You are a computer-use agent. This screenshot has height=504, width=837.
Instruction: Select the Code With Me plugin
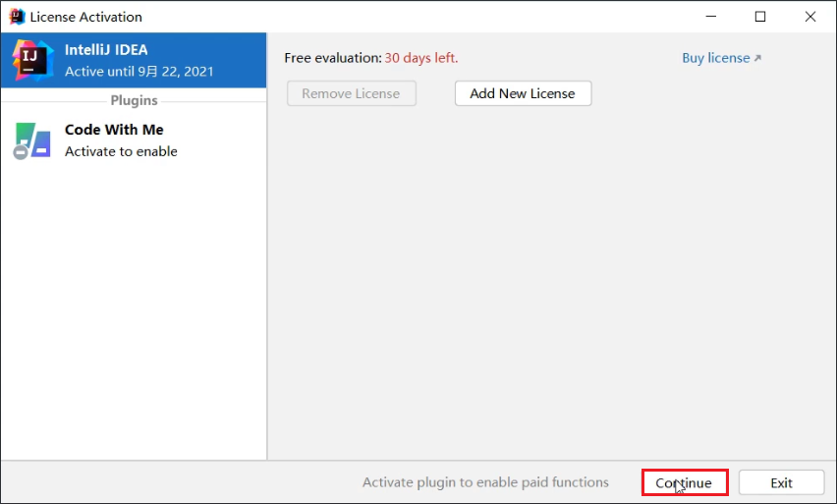pyautogui.click(x=134, y=140)
